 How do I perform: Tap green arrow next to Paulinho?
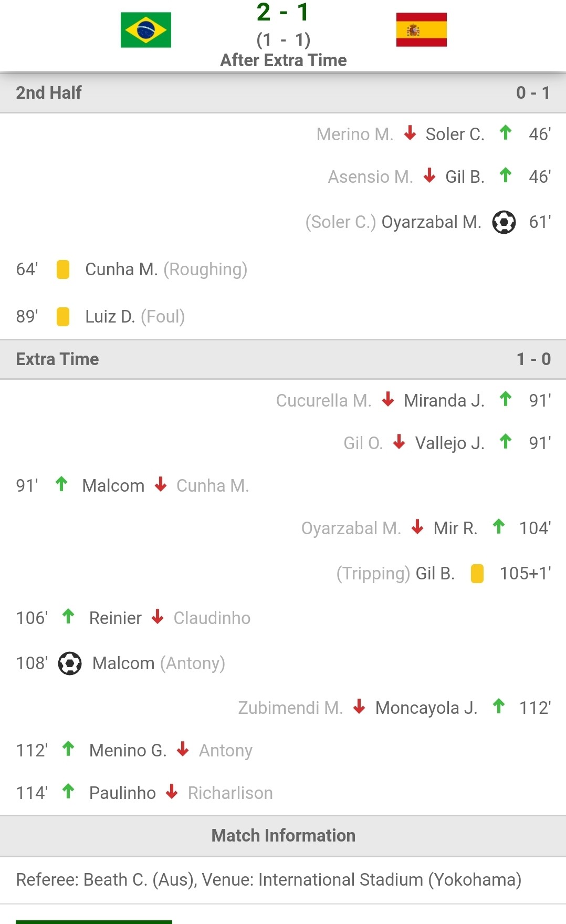(x=68, y=792)
